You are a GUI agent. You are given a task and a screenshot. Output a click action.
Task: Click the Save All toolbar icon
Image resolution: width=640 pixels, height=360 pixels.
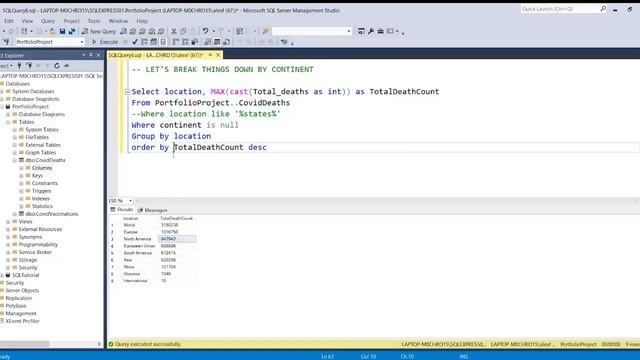point(72,31)
